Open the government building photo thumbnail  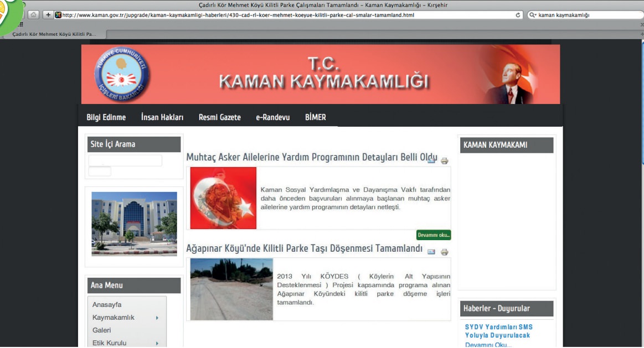pos(134,224)
